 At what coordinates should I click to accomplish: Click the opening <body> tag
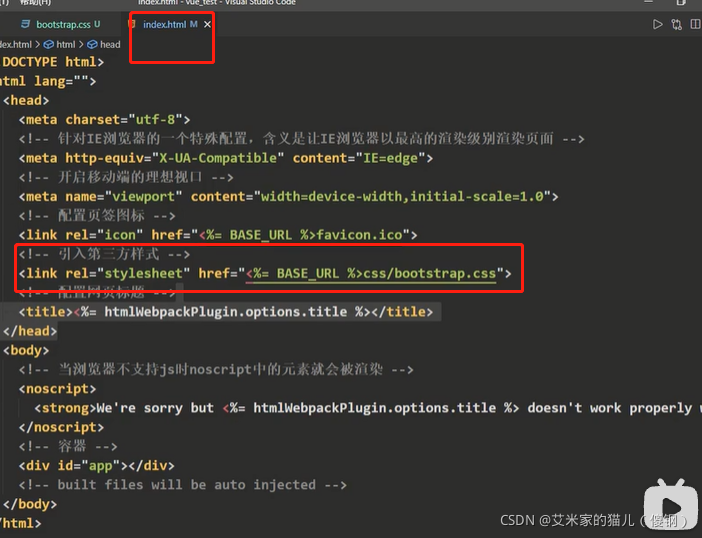click(x=26, y=350)
